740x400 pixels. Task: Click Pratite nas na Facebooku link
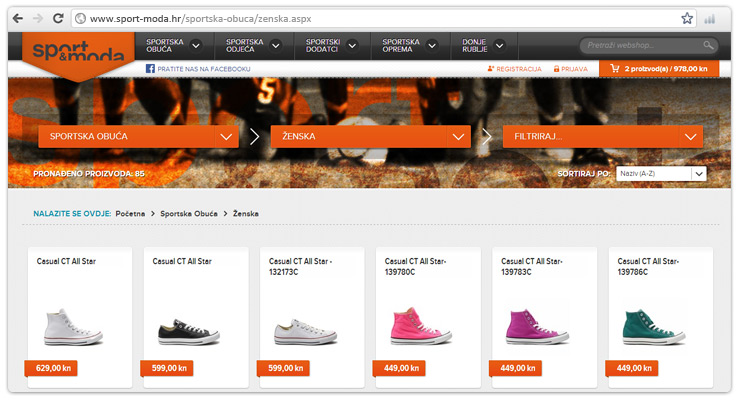(x=204, y=69)
